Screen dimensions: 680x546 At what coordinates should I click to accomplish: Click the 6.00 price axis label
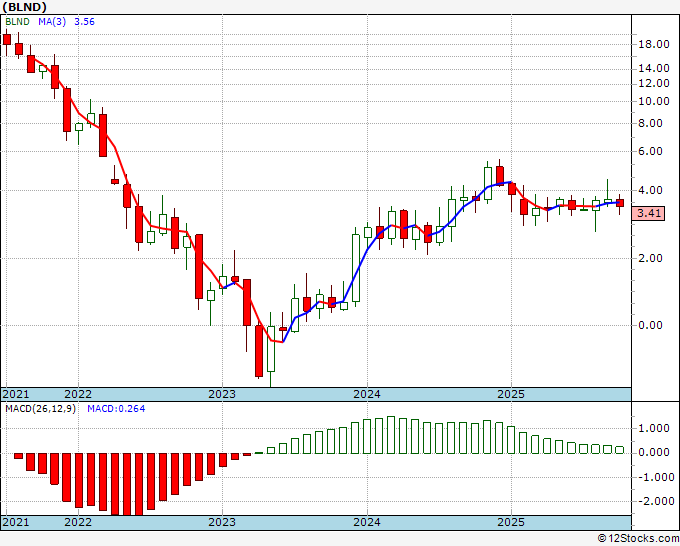coord(651,151)
